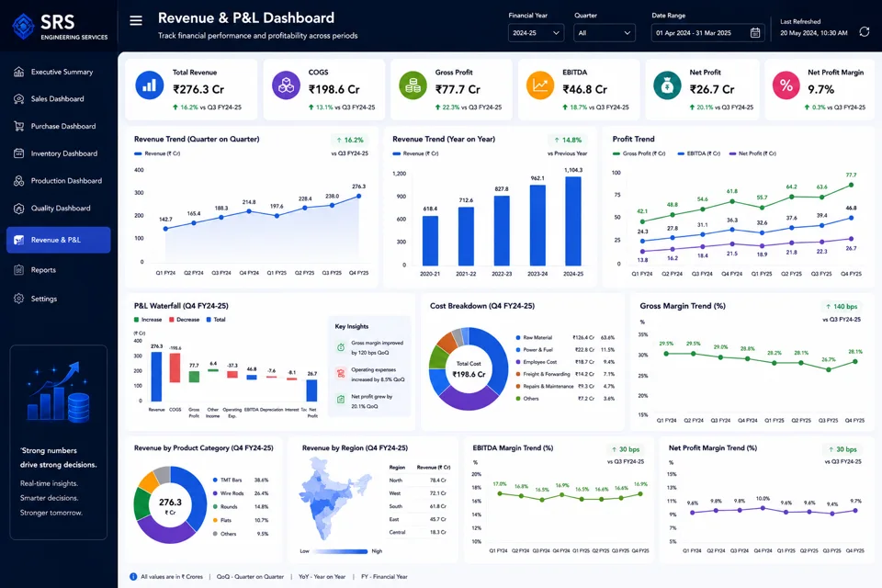The image size is (882, 588).
Task: Click the Sales Dashboard sidebar icon
Action: (x=18, y=99)
